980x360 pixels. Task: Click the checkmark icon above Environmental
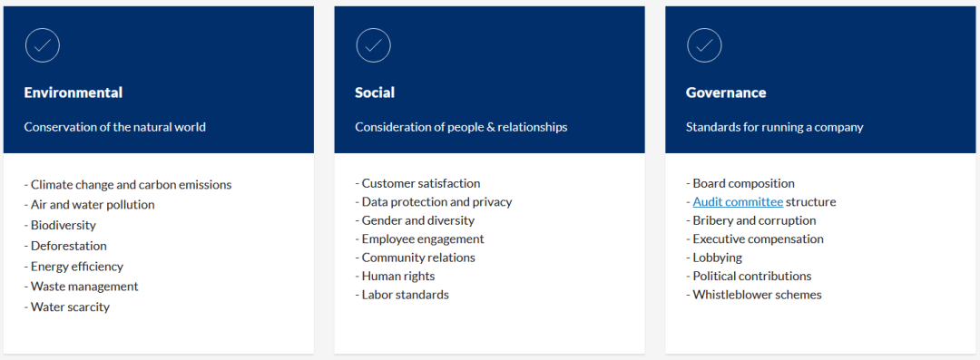click(43, 45)
